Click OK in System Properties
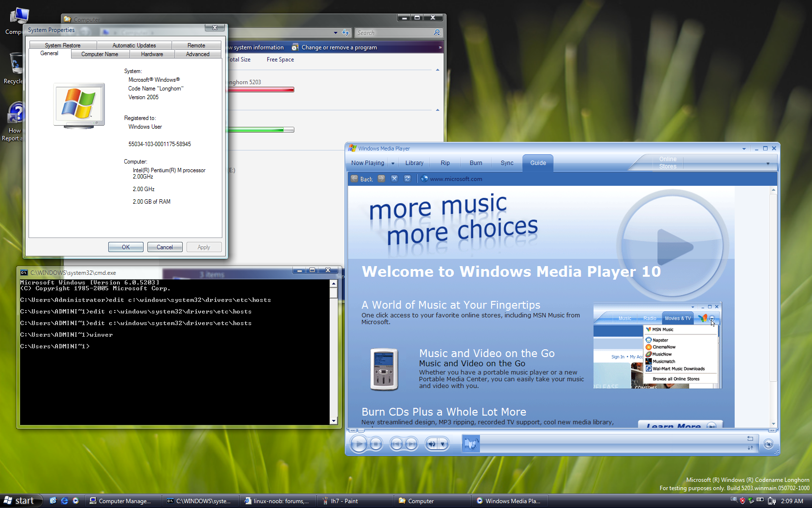 tap(126, 247)
